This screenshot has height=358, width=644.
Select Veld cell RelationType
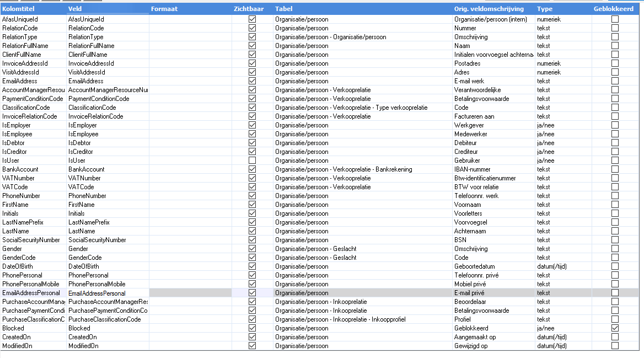click(108, 37)
